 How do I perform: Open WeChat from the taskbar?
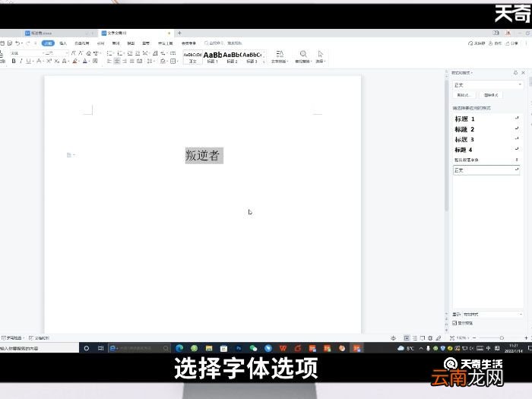click(253, 348)
